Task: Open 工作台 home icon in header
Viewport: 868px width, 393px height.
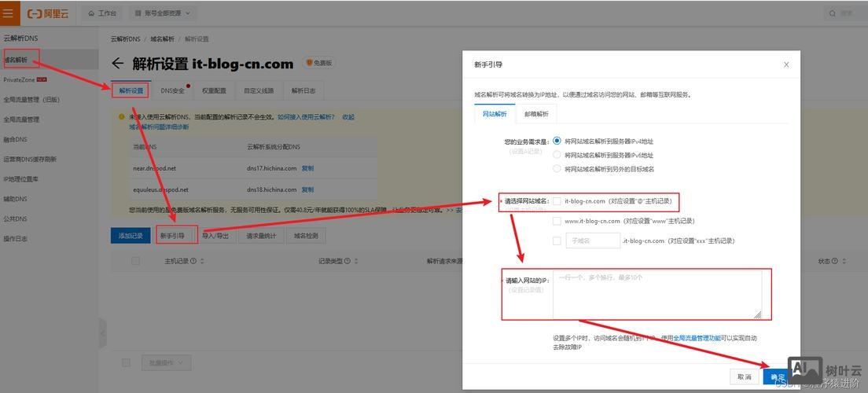Action: point(92,14)
